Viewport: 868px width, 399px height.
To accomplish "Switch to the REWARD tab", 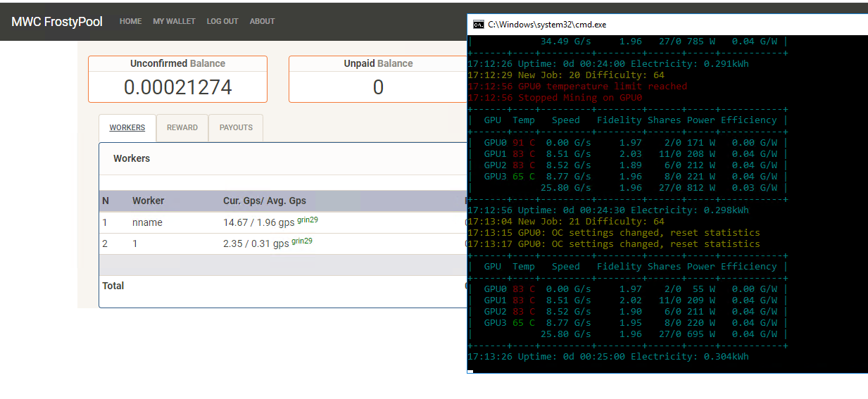I will coord(182,128).
